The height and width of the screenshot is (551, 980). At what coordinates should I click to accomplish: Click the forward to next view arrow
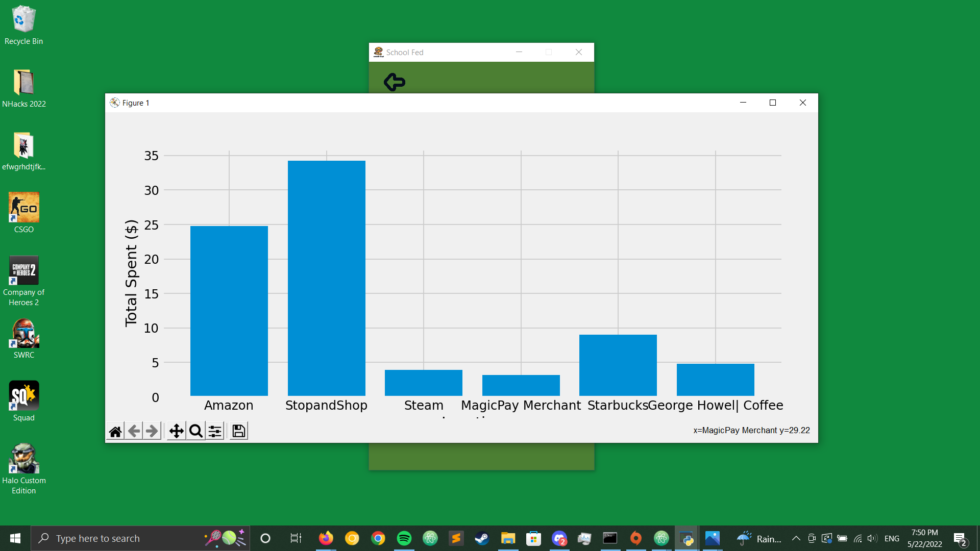point(152,431)
